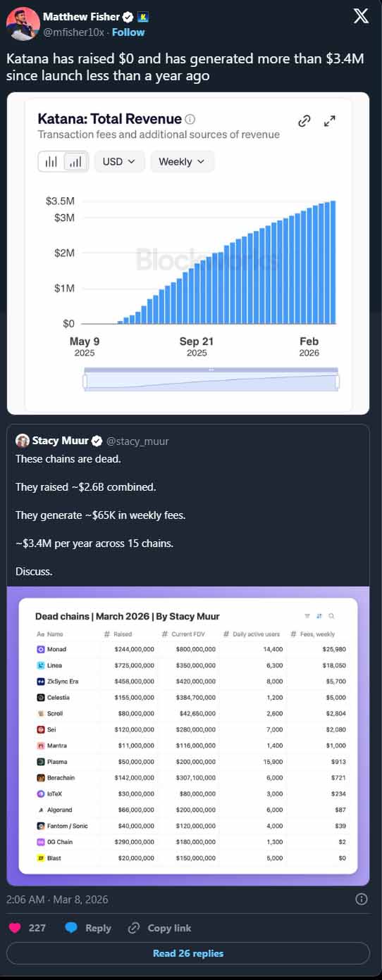Click the blue reply bubble icon
Viewport: 382px width, 980px height.
pyautogui.click(x=71, y=928)
